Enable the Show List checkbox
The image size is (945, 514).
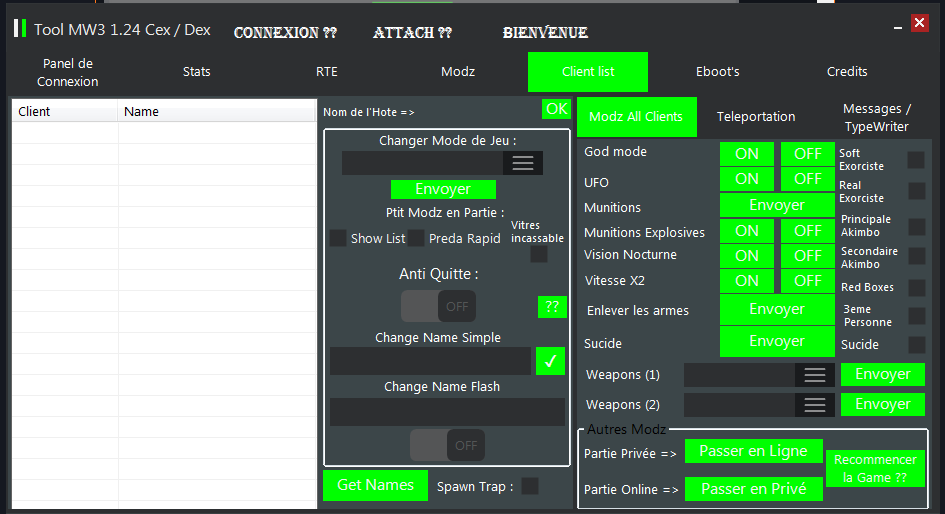click(338, 238)
